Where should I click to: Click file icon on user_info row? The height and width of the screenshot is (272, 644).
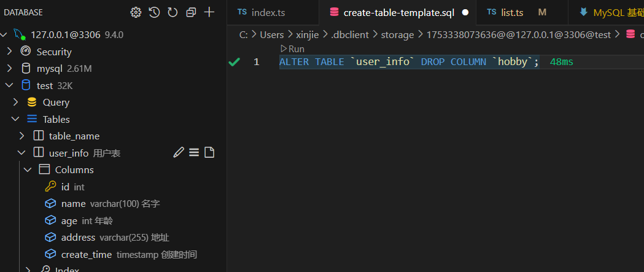[x=209, y=153]
